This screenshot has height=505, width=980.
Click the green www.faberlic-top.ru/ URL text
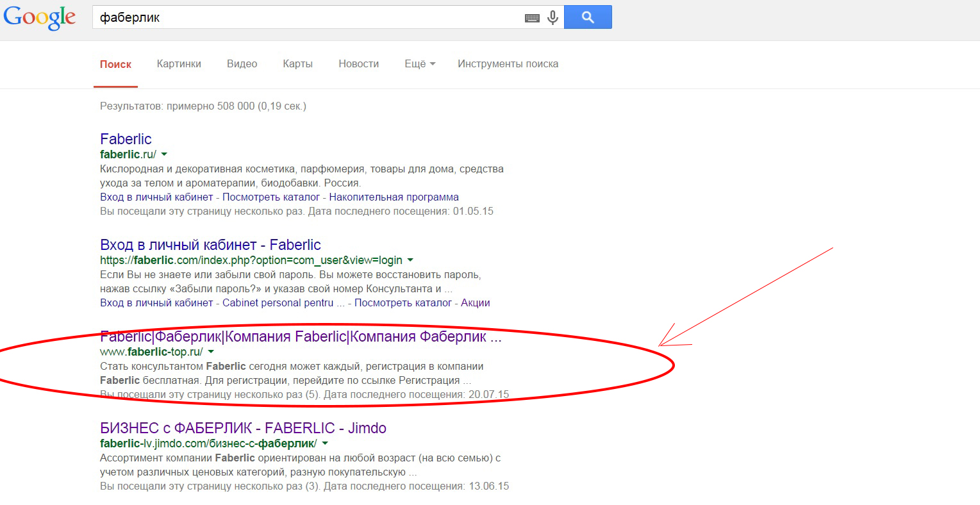point(151,352)
